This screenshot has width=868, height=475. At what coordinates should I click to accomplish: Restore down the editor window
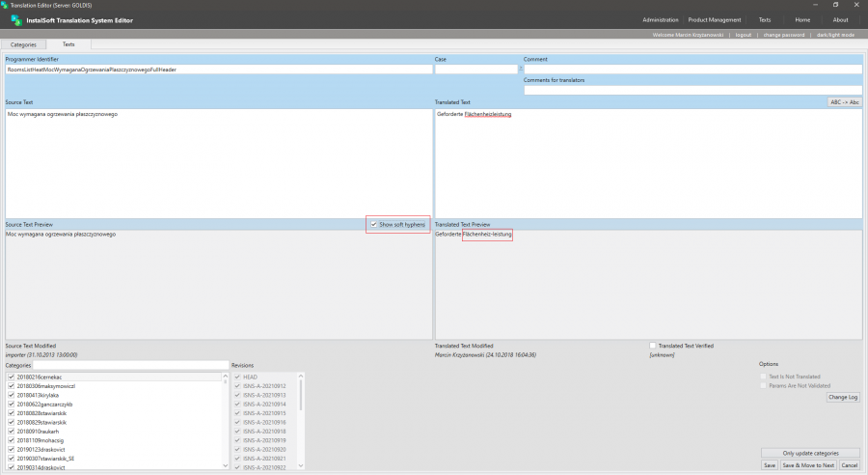click(835, 5)
